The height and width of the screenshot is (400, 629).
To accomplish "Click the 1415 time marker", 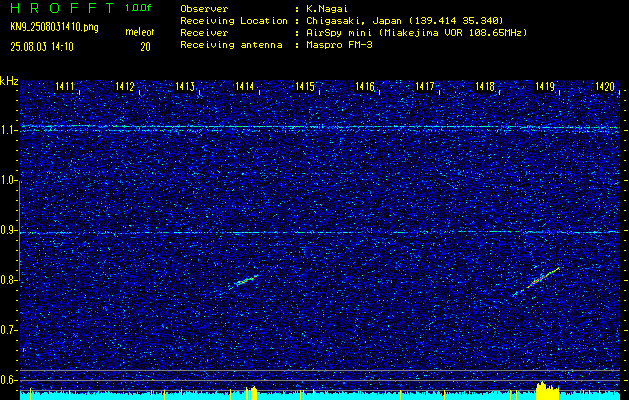I will (x=305, y=86).
